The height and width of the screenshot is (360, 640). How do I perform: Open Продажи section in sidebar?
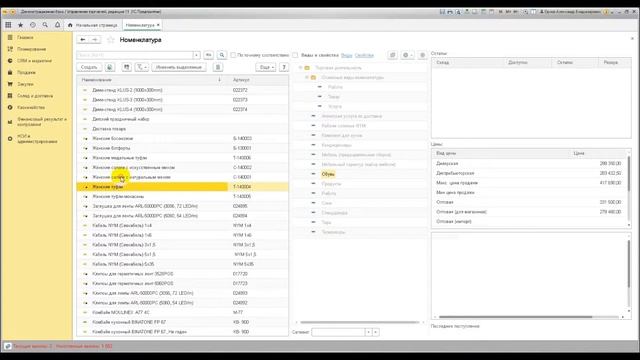26,72
